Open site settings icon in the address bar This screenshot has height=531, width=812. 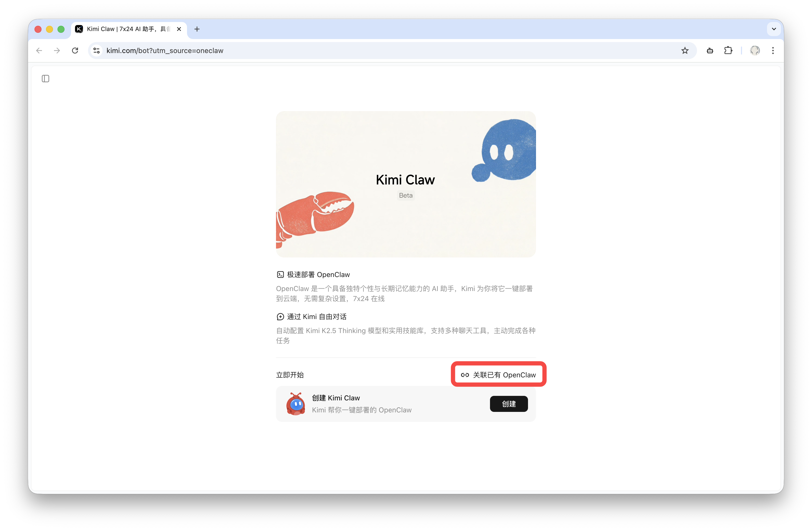[x=96, y=51]
